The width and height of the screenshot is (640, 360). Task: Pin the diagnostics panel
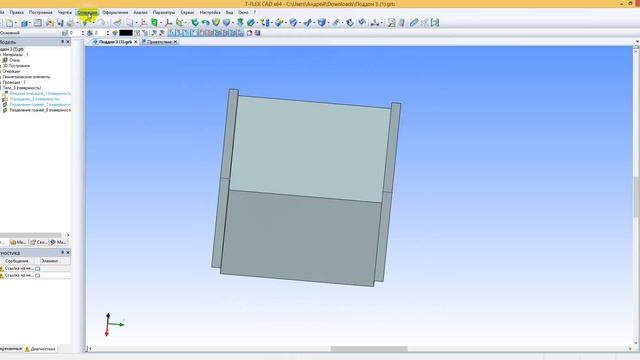tap(62, 253)
